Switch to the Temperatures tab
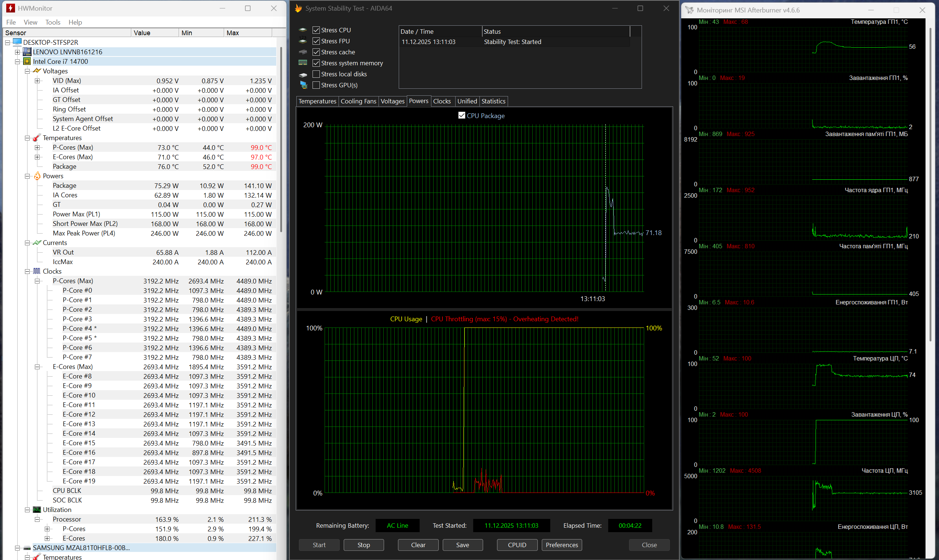Screen dimensions: 939x560 317,101
